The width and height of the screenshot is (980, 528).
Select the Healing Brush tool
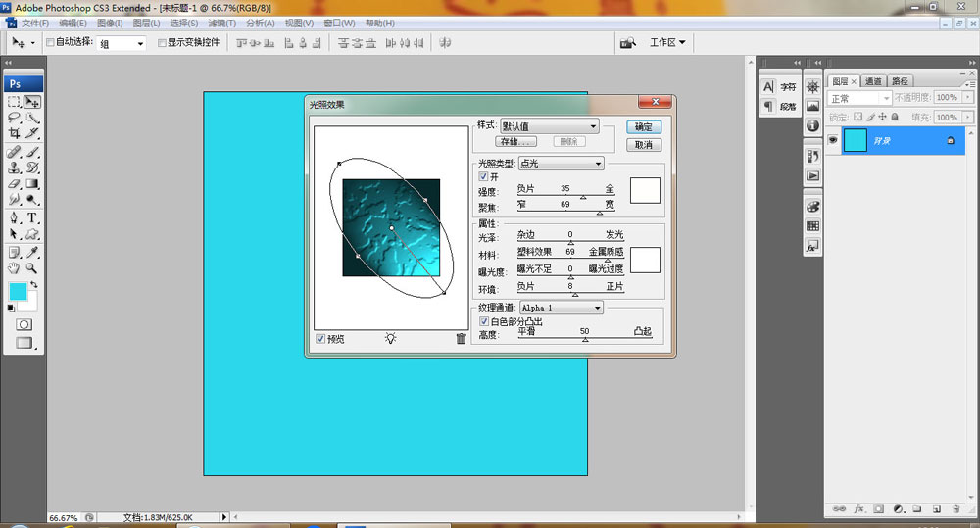pos(15,152)
